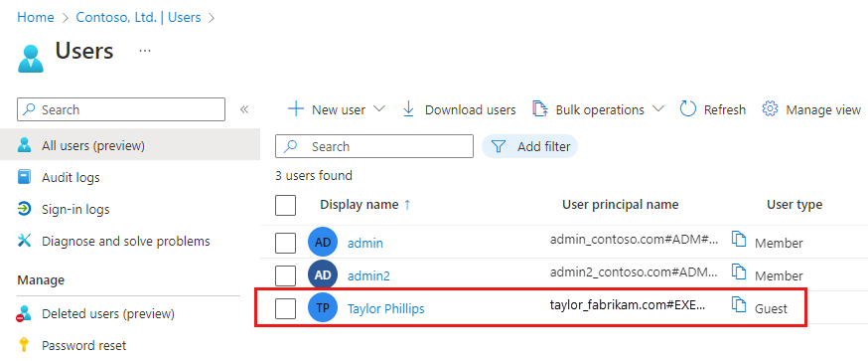Screen dimensions: 868x361
Task: Click 'taylor_fabrikam.com#EXE...' principal name
Action: 628,305
